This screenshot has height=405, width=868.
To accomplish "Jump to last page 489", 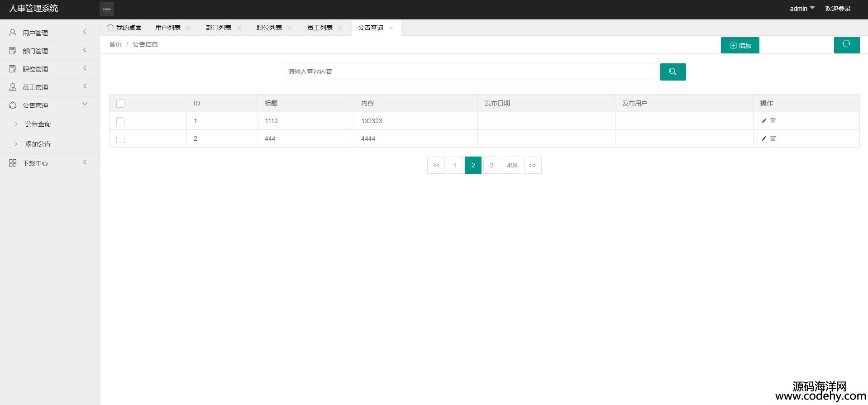I will (512, 165).
